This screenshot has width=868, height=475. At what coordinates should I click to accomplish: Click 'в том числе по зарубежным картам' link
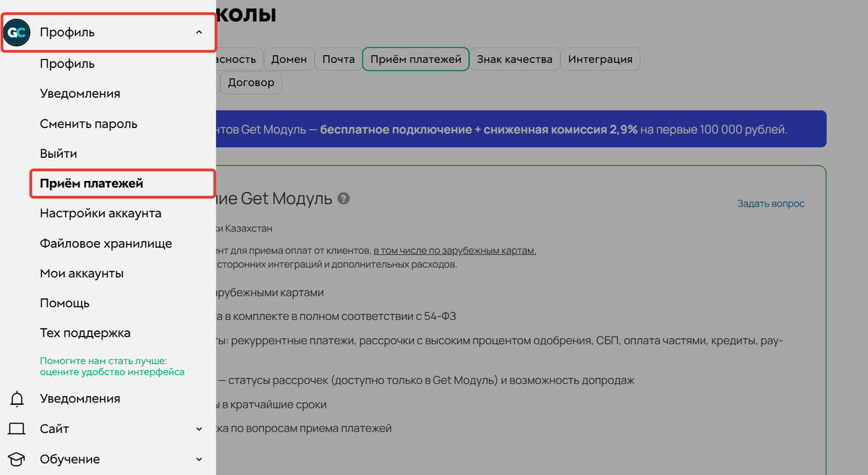tap(455, 251)
